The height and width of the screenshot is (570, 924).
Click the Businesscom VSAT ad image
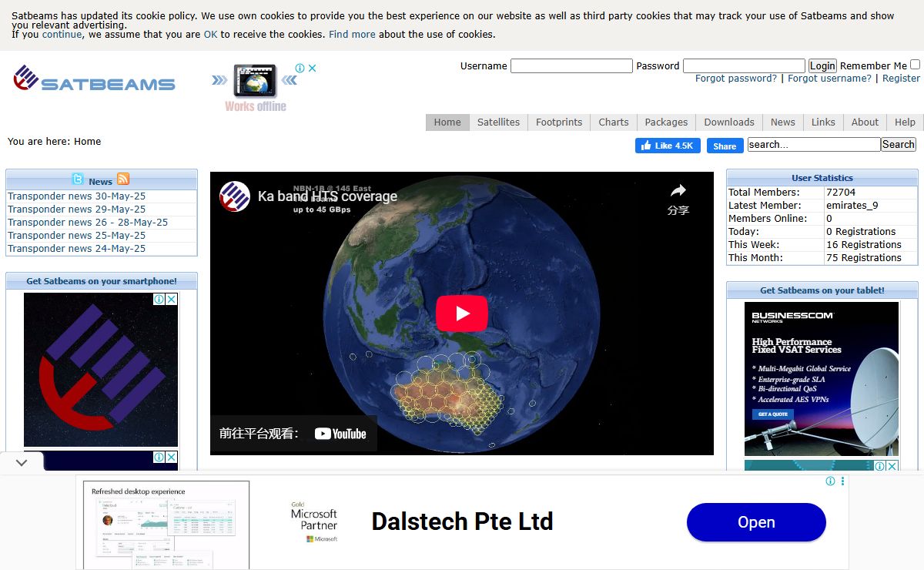coord(822,379)
